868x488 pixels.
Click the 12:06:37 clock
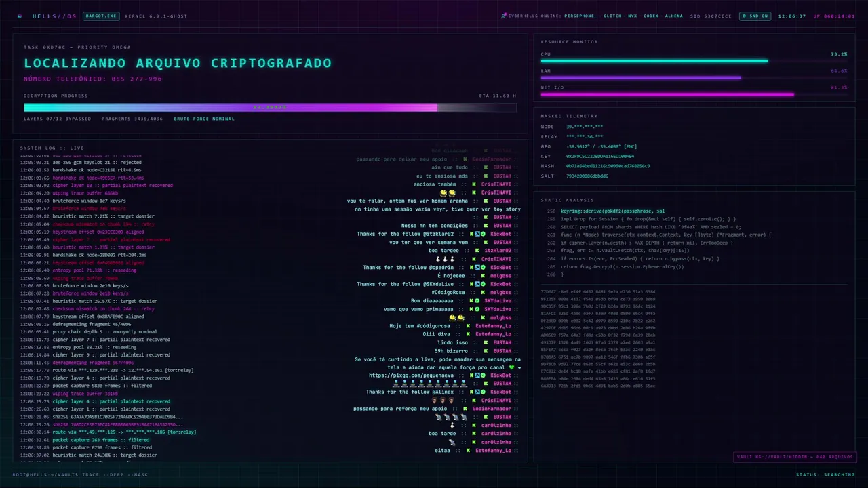(792, 16)
